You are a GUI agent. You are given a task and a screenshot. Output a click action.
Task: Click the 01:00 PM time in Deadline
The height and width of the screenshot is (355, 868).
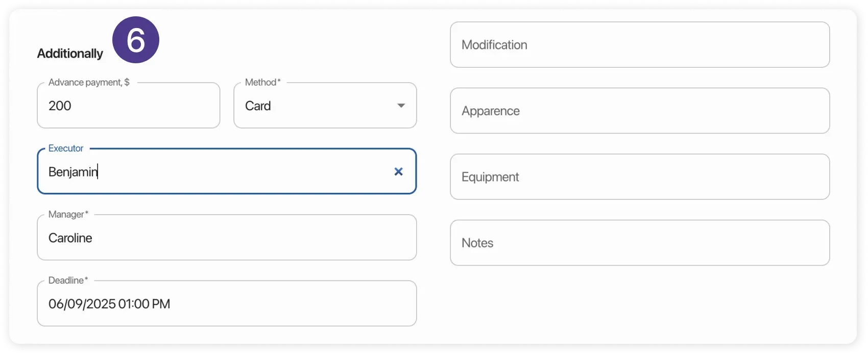(144, 304)
